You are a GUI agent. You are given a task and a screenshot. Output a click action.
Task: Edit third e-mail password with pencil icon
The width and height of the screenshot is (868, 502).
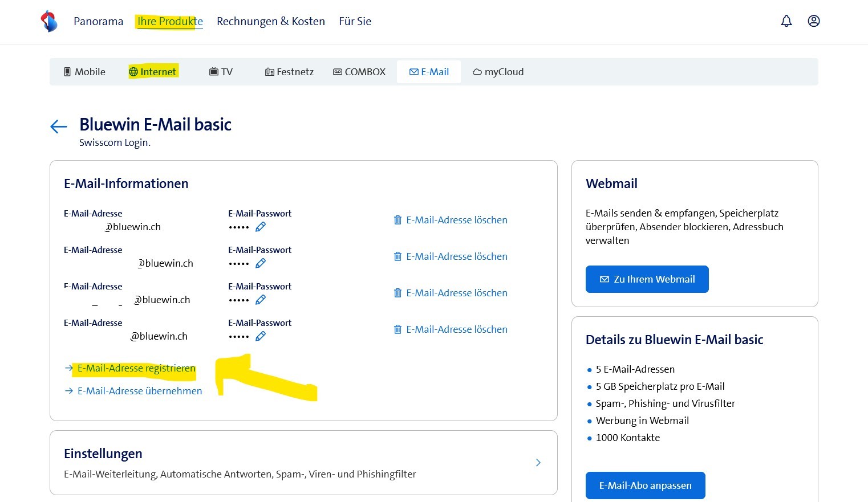pyautogui.click(x=261, y=300)
